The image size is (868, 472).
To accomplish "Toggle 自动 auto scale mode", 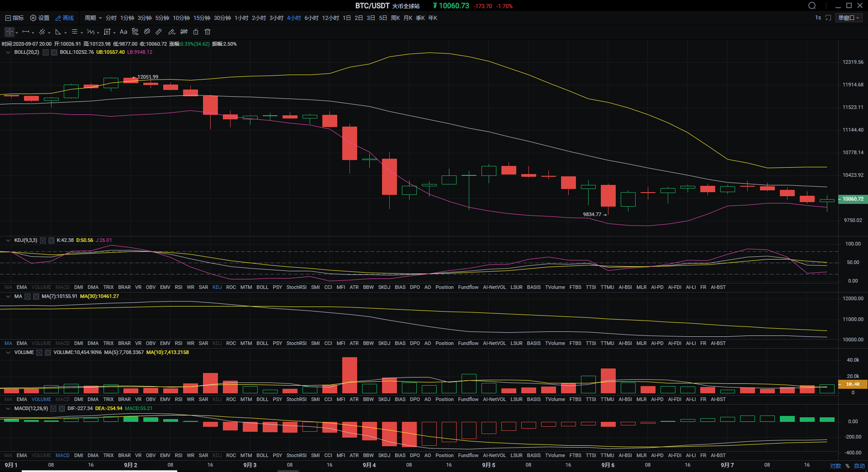I will pos(859,466).
